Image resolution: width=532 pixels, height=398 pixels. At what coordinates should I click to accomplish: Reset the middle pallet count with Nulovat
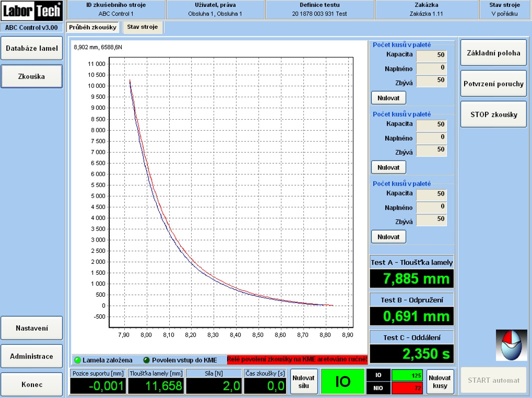388,168
